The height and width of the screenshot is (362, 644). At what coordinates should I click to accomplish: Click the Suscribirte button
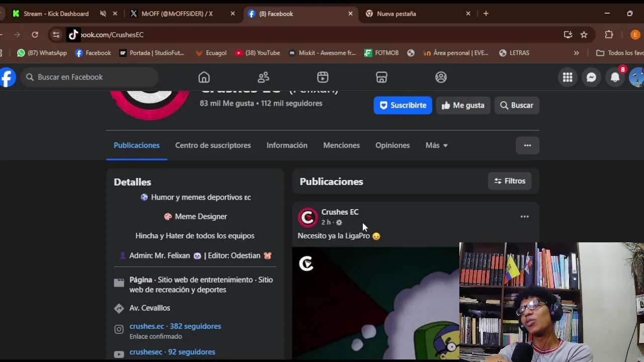[403, 105]
